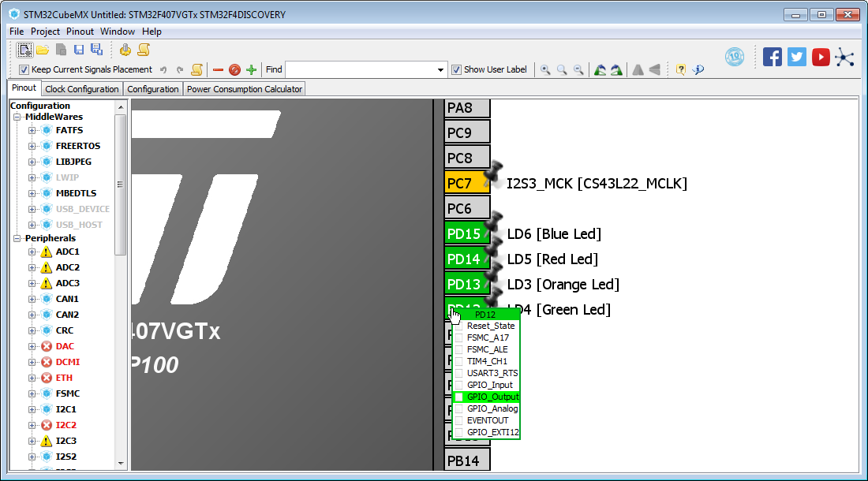
Task: Expand the FSMC peripheral node
Action: click(32, 393)
